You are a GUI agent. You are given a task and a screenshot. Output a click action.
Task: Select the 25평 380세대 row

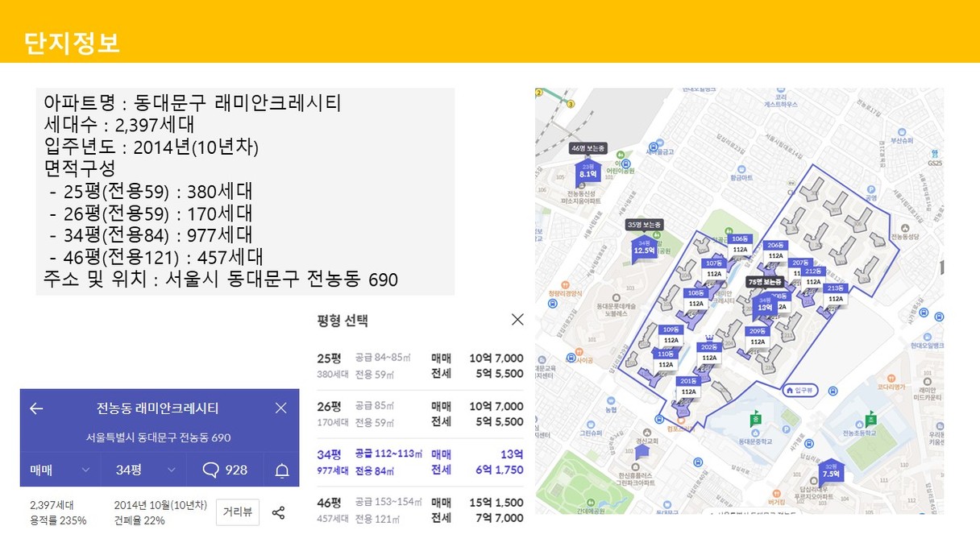(x=421, y=366)
